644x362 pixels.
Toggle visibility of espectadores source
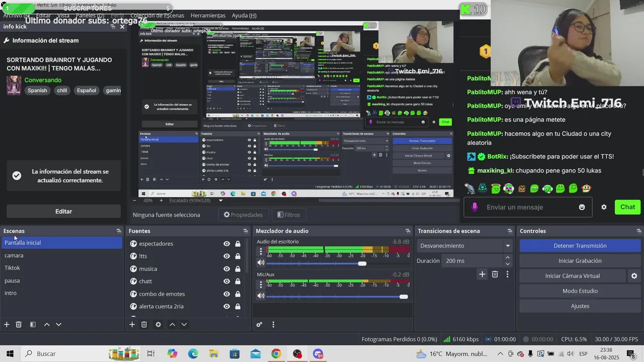pos(227,244)
